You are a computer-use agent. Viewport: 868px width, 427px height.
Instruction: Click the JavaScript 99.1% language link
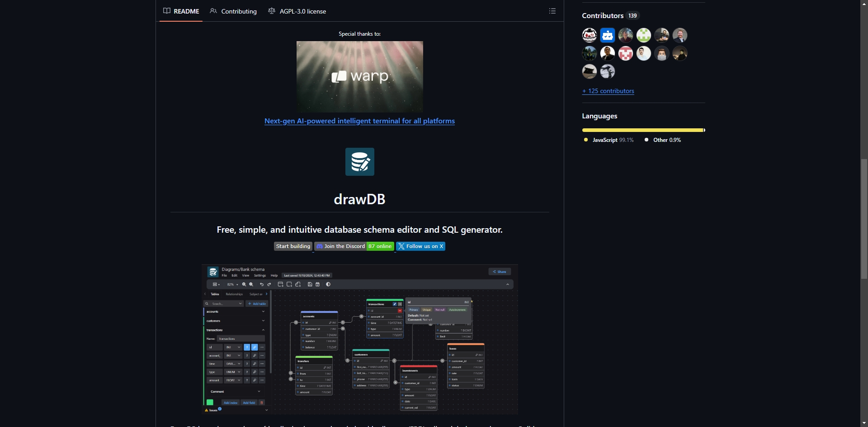click(609, 140)
